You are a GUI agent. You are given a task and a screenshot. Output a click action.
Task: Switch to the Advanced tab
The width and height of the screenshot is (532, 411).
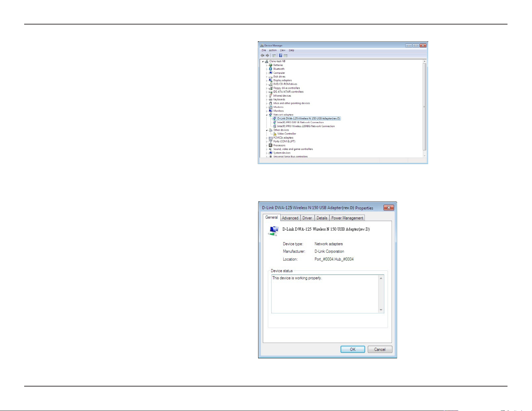pyautogui.click(x=290, y=218)
